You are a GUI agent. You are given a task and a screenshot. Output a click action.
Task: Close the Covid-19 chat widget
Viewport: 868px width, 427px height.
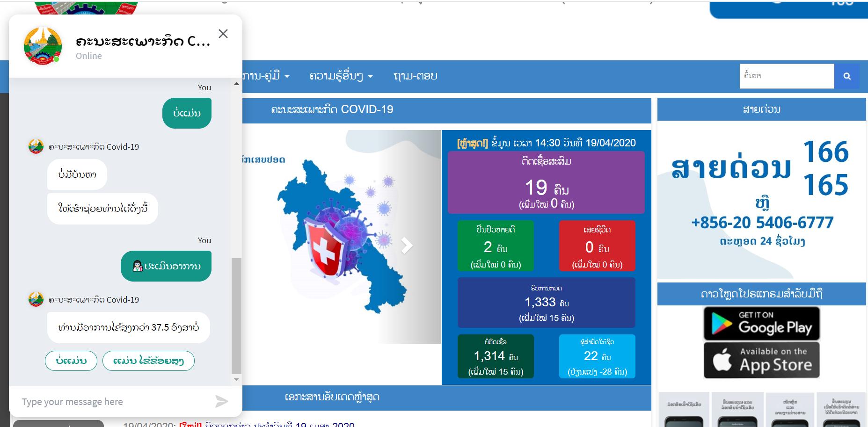click(x=223, y=34)
